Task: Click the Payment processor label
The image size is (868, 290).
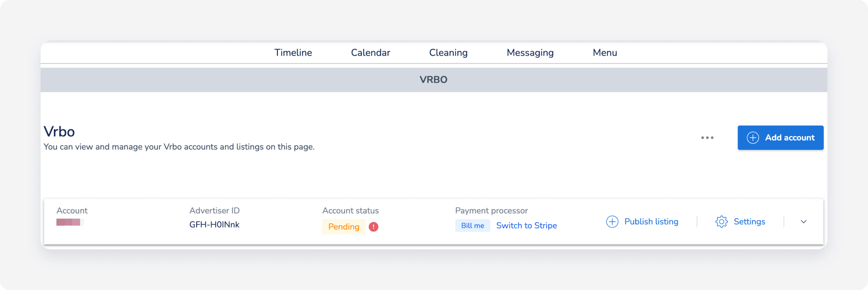Action: click(x=491, y=211)
